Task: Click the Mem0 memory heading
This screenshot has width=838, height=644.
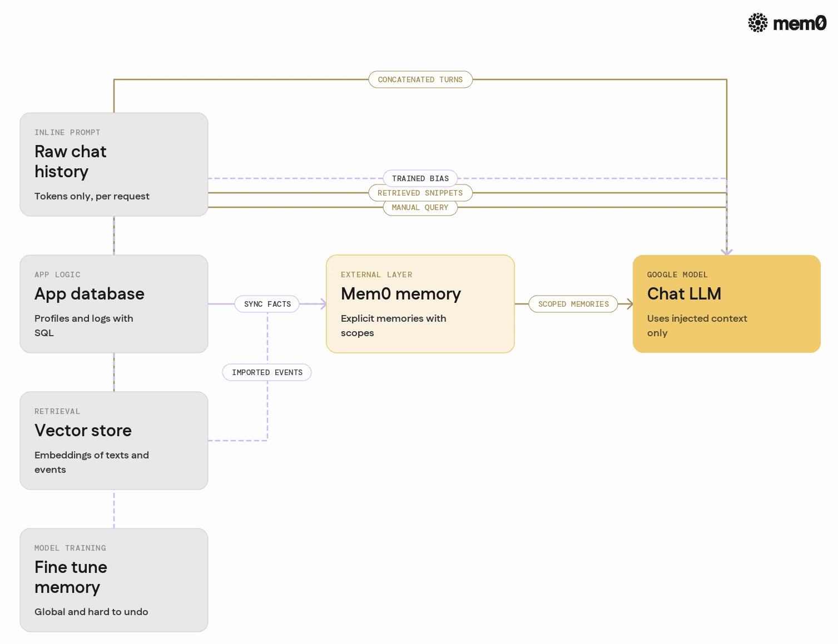Action: (x=401, y=294)
